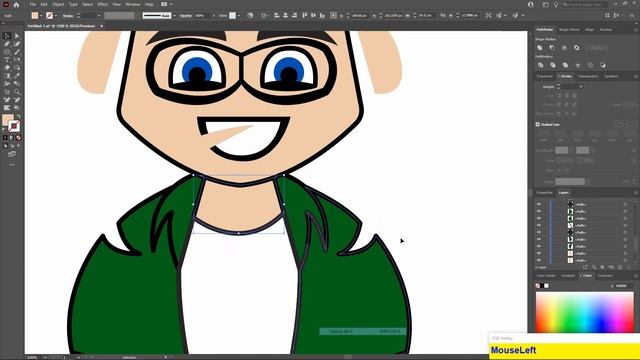Apply Intersect shape mode
Screen dimensions: 640x360
coord(564,48)
